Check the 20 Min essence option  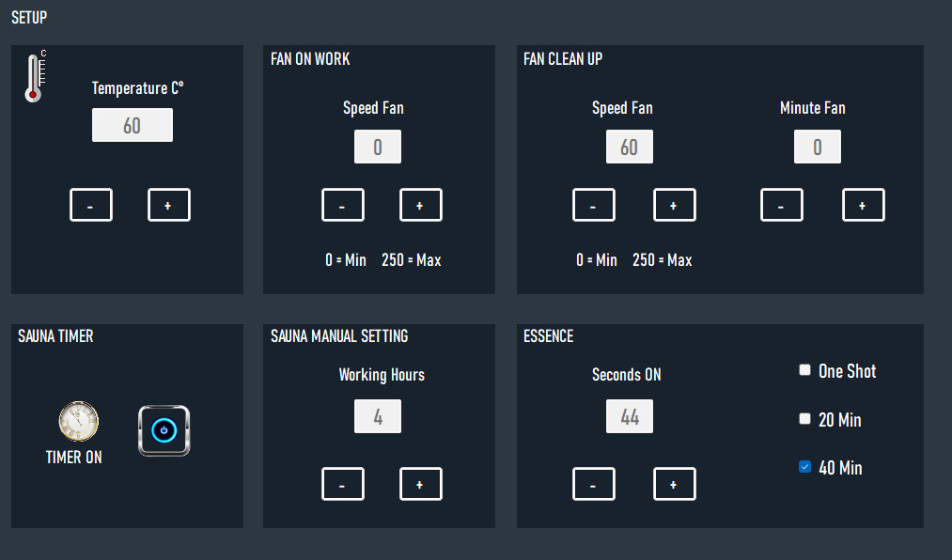804,419
